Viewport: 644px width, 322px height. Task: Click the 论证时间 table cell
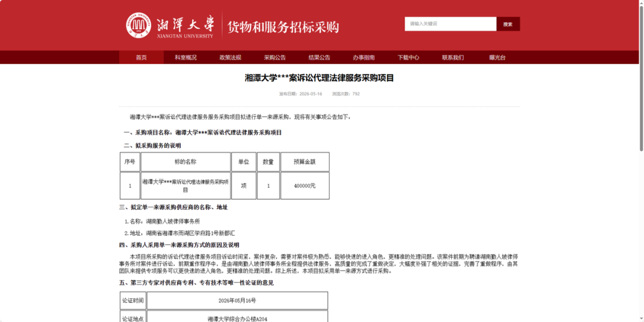pyautogui.click(x=132, y=301)
